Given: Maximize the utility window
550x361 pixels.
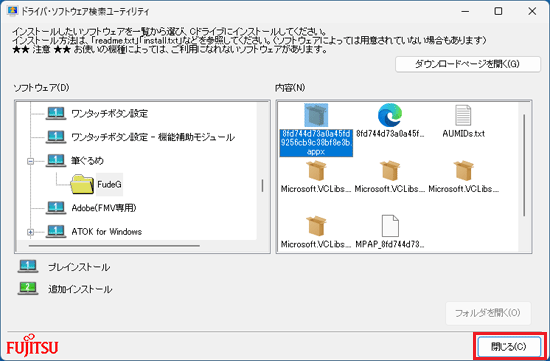Looking at the screenshot, I should coord(498,11).
